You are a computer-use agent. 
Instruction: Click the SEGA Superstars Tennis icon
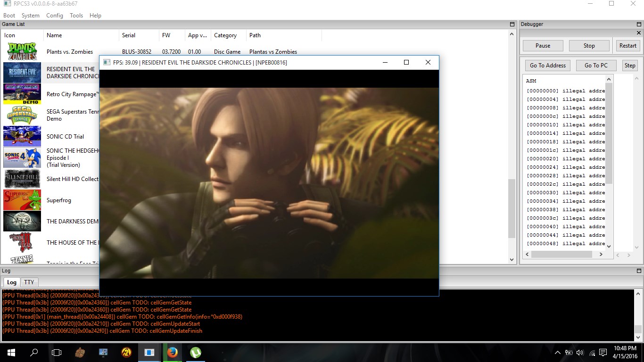coord(22,115)
